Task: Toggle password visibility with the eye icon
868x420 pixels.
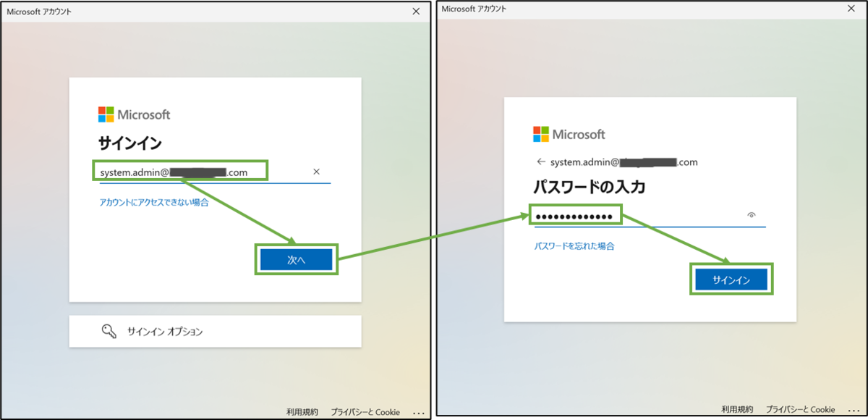Action: click(x=752, y=215)
